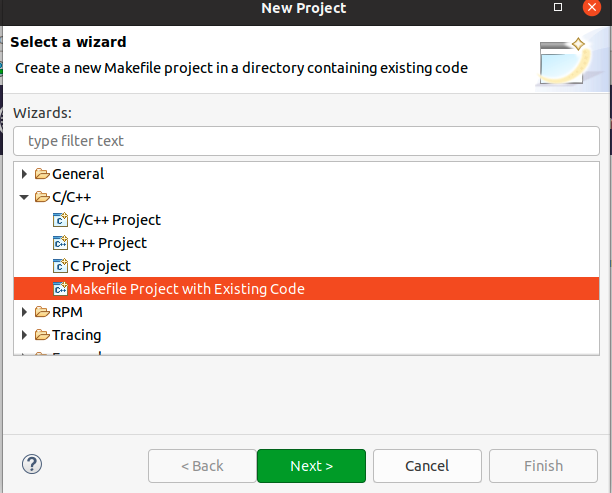612x493 pixels.
Task: Close the New Project dialog window
Action: [594, 8]
